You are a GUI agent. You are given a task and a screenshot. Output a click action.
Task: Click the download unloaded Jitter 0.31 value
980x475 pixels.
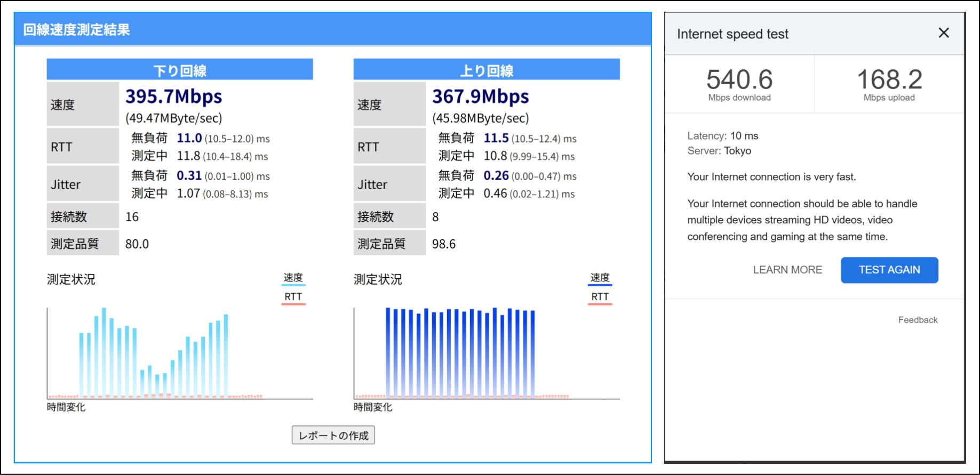[189, 175]
